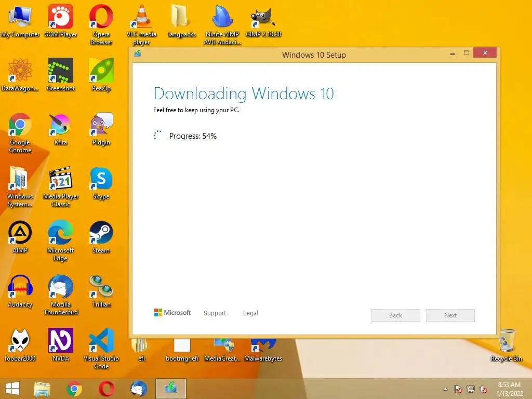Select the Greenshot desktop icon
532x399 pixels.
60,75
